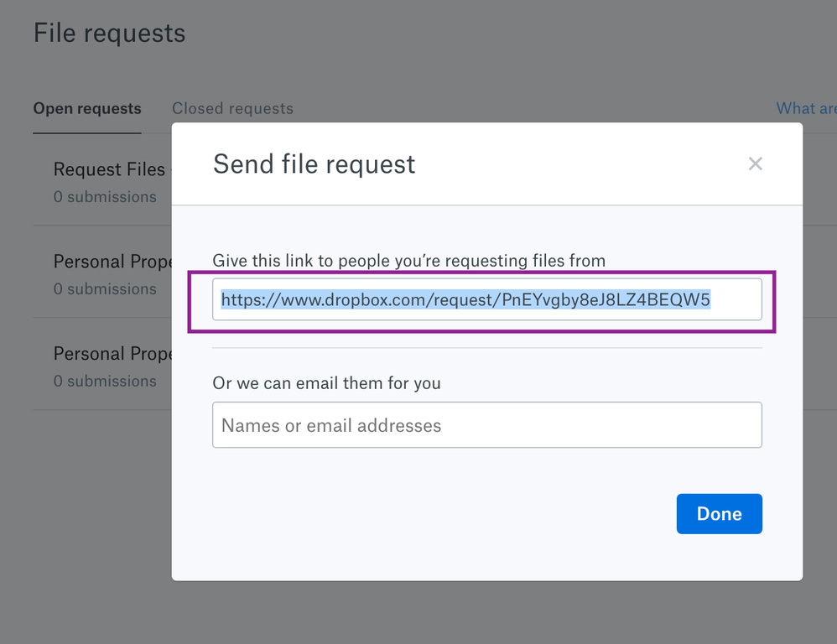Select the Dropbox request link field
This screenshot has width=837, height=644.
coord(486,300)
